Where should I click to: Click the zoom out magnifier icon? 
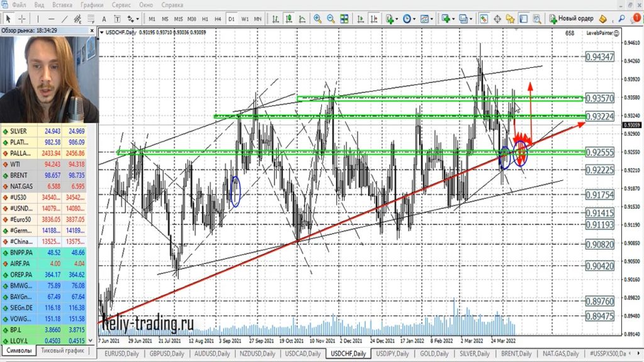tap(331, 19)
